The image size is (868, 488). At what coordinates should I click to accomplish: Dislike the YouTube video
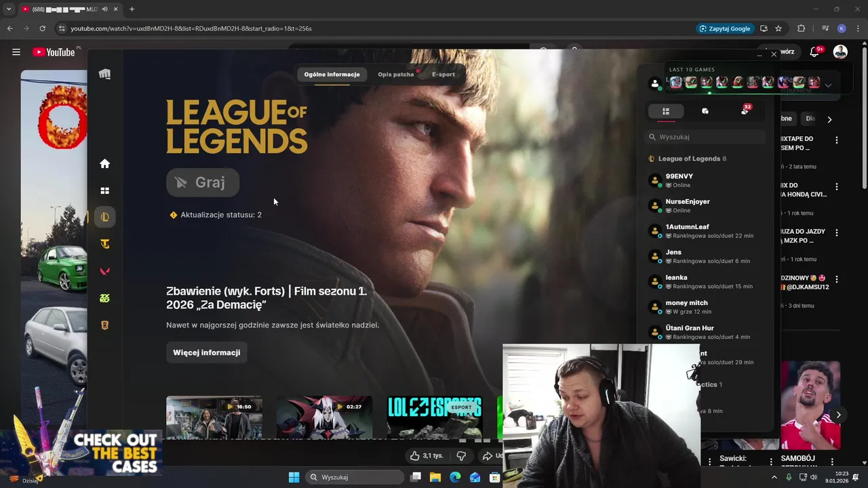pyautogui.click(x=461, y=456)
